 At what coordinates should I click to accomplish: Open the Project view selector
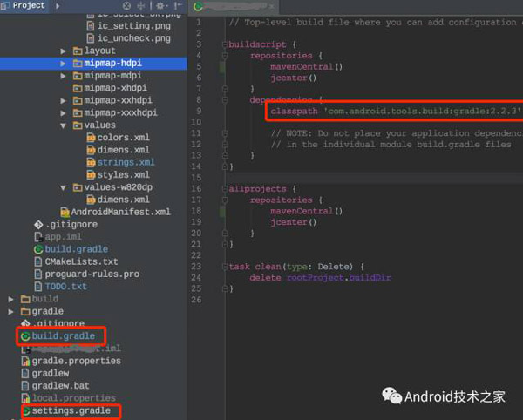pyautogui.click(x=24, y=6)
